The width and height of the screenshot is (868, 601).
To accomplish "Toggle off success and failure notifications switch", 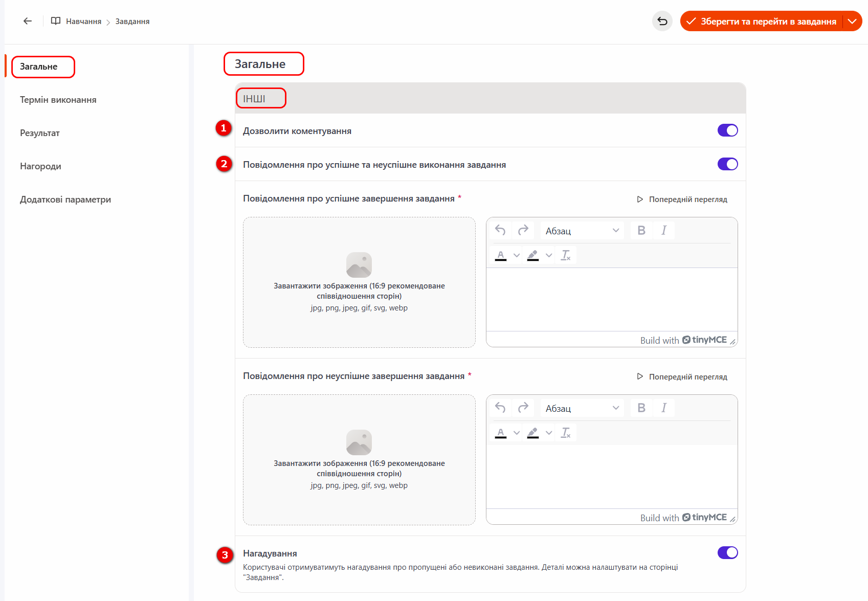I will [x=727, y=164].
